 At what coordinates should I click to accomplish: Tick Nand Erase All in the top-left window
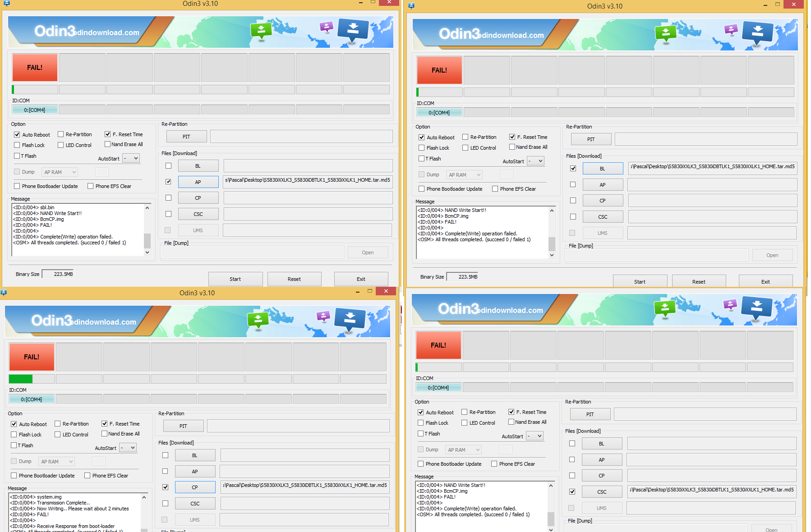point(107,144)
